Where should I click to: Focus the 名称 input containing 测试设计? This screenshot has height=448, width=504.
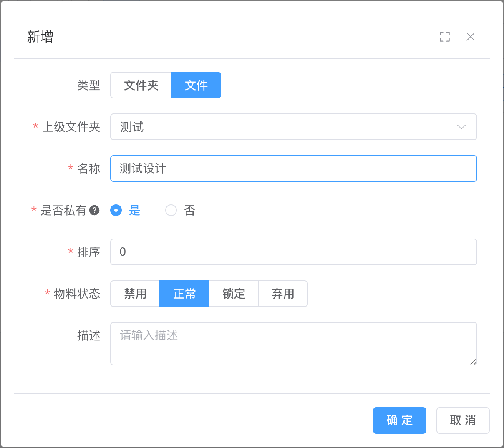pos(293,169)
